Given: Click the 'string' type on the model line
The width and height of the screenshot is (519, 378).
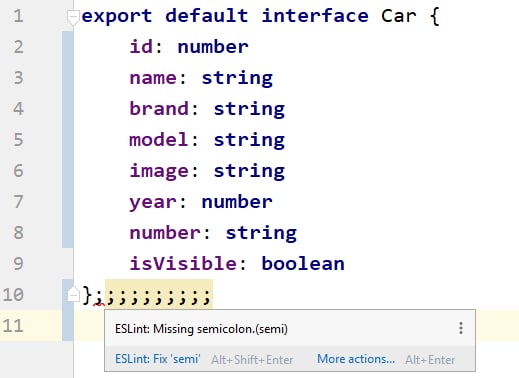Looking at the screenshot, I should point(249,141).
